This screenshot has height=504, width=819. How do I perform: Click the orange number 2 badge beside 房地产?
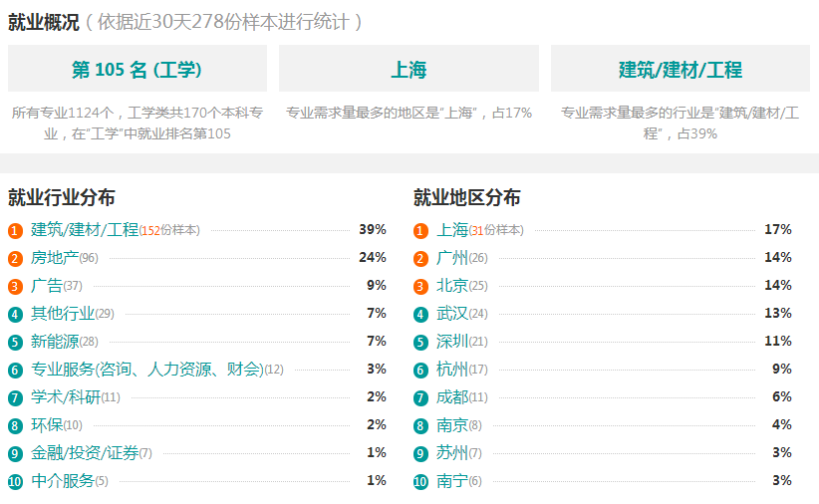[15, 259]
